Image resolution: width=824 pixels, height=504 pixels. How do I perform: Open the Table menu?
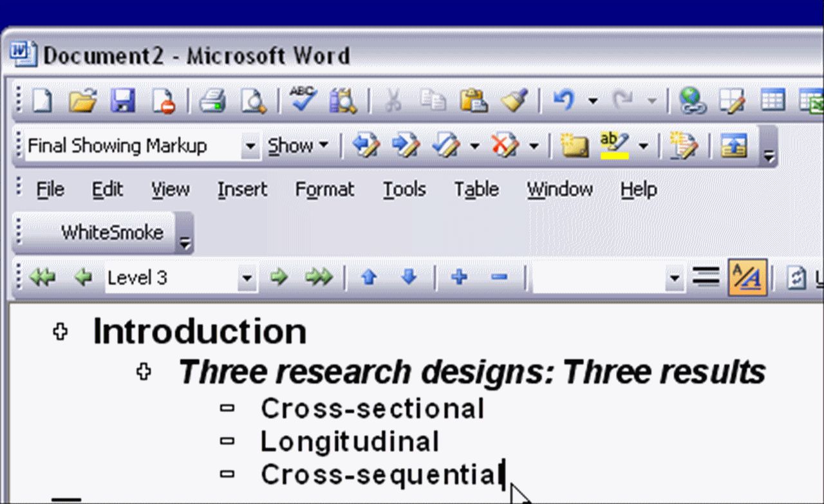[x=476, y=189]
